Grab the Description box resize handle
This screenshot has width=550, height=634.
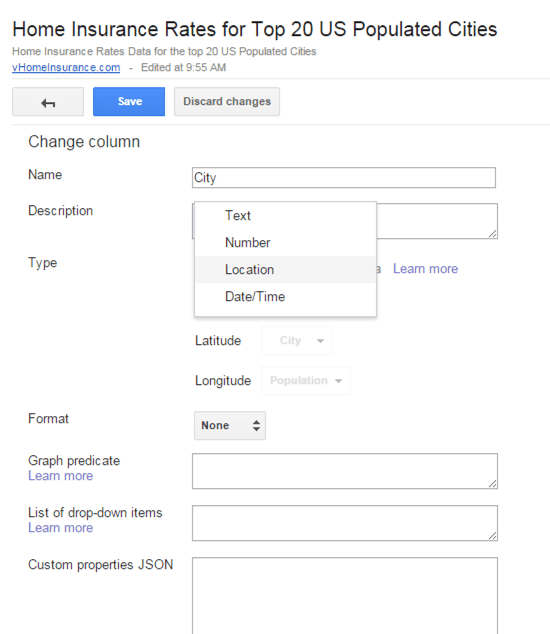[493, 234]
